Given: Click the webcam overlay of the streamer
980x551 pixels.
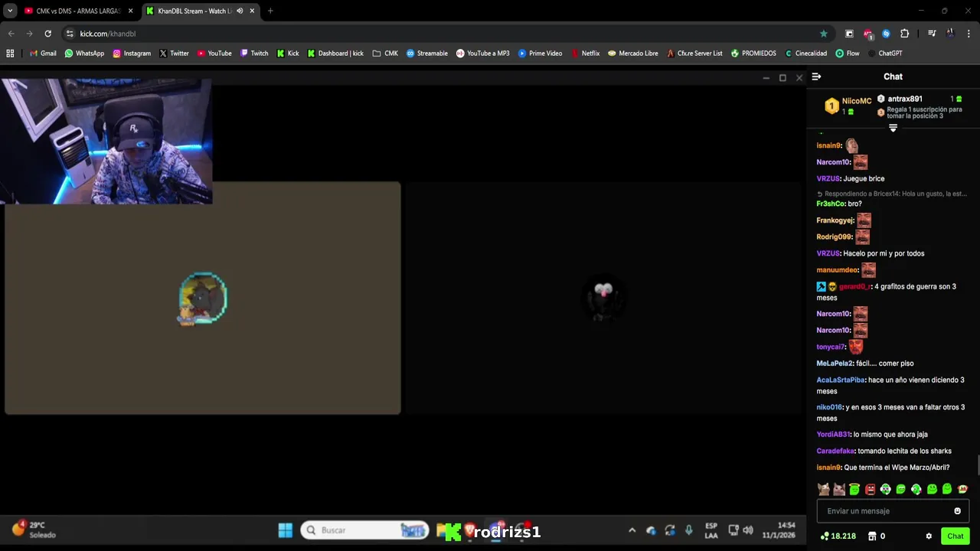Looking at the screenshot, I should pyautogui.click(x=106, y=141).
